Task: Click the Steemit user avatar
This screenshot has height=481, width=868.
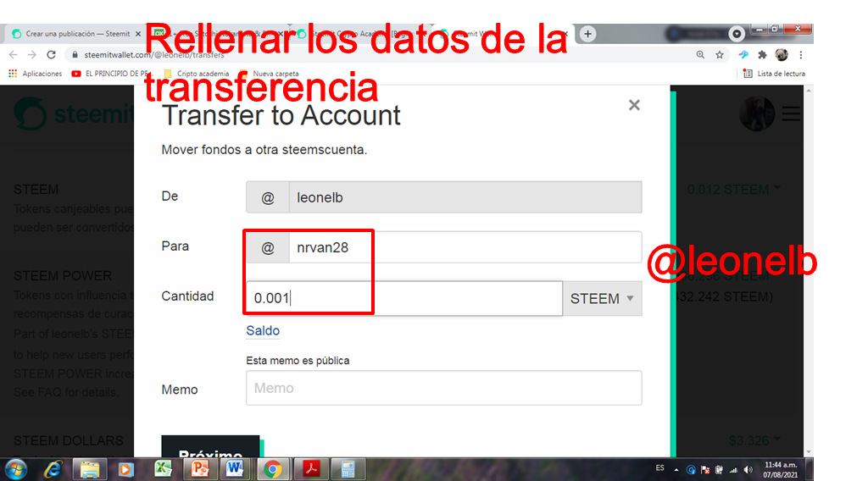Action: (x=757, y=113)
